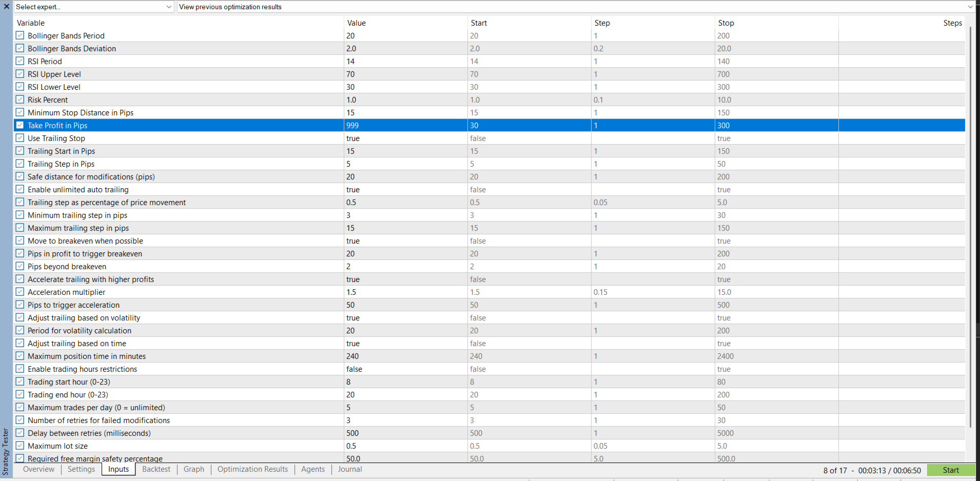Select Maximum trades per day row
980x481 pixels.
click(x=489, y=407)
